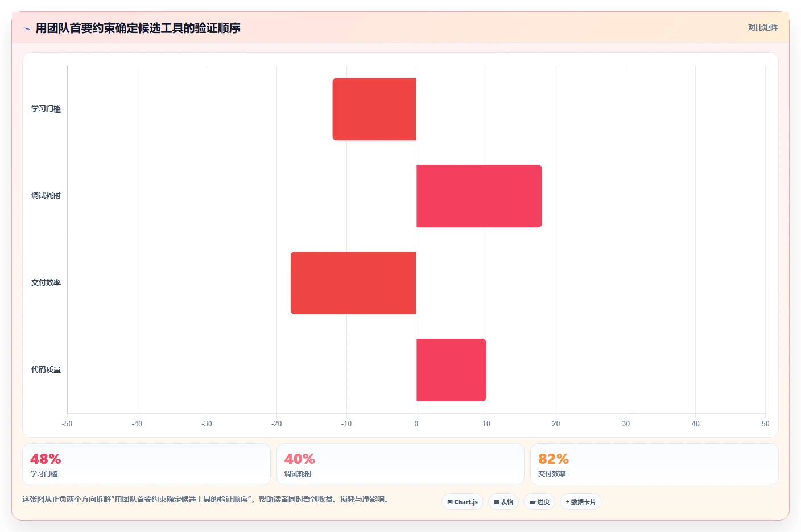This screenshot has height=532, width=801.
Task: Click the 交付效率 negative red bar
Action: click(353, 283)
